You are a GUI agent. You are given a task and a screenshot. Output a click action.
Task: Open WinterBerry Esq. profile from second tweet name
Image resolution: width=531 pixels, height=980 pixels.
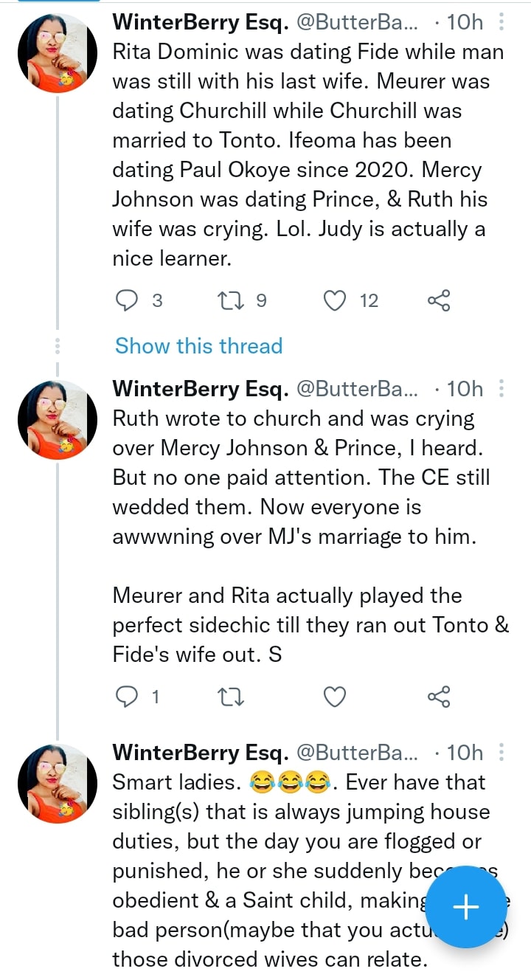200,388
